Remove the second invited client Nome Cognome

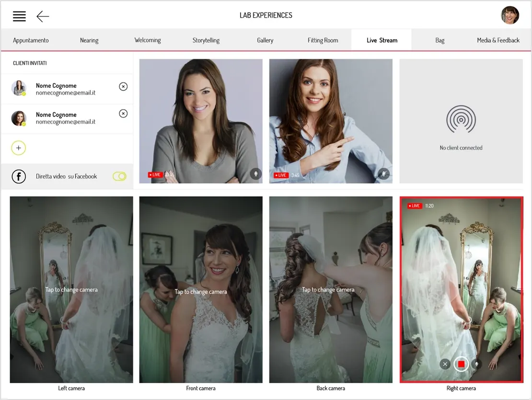pyautogui.click(x=123, y=113)
